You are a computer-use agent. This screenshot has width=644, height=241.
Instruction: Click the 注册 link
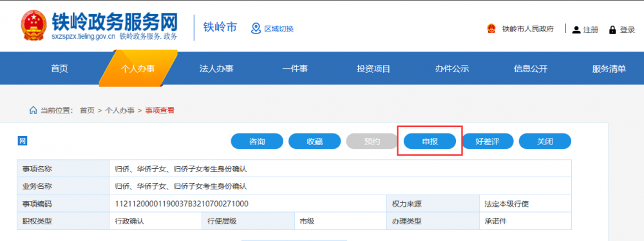591,30
